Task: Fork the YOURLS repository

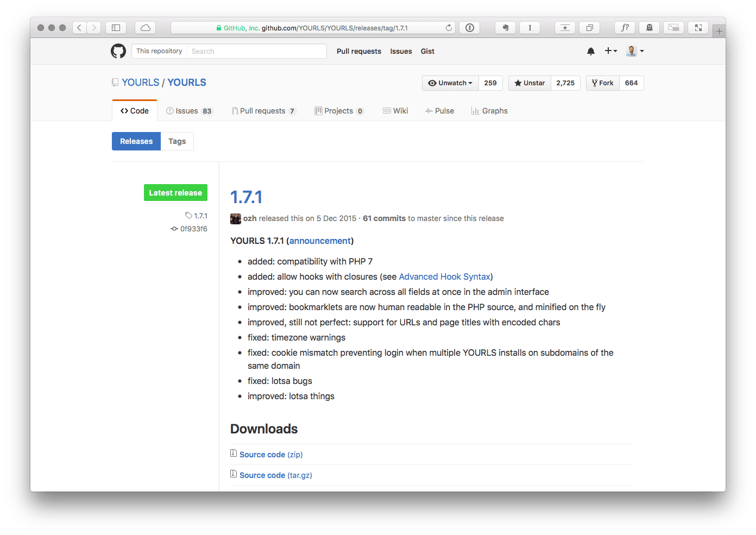Action: pos(603,83)
